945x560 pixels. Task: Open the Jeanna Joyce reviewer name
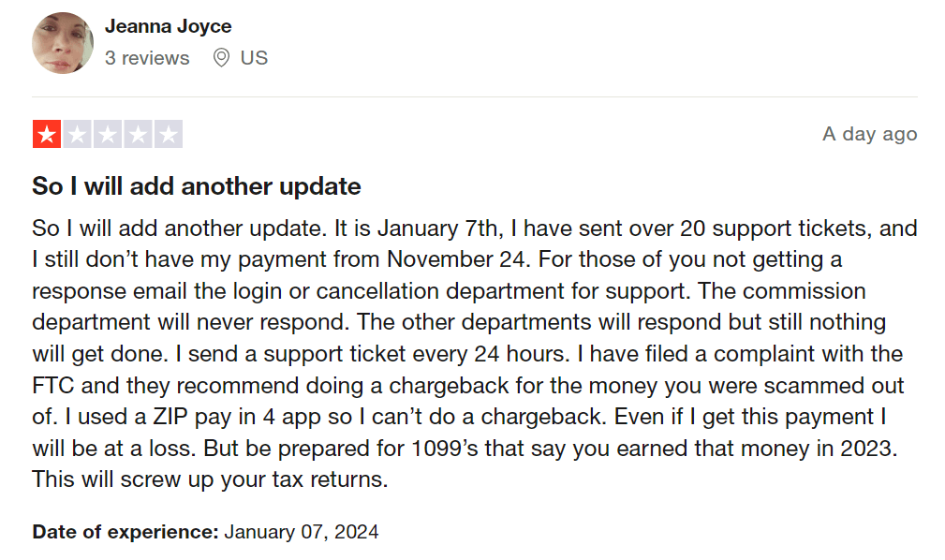tap(168, 26)
